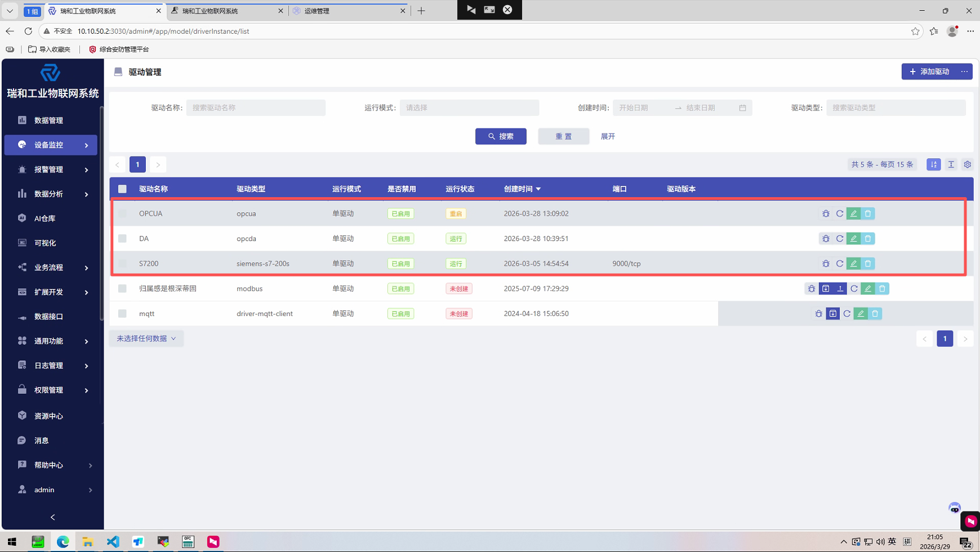Open the 运行模式 dropdown filter
This screenshot has width=980, height=552.
469,108
